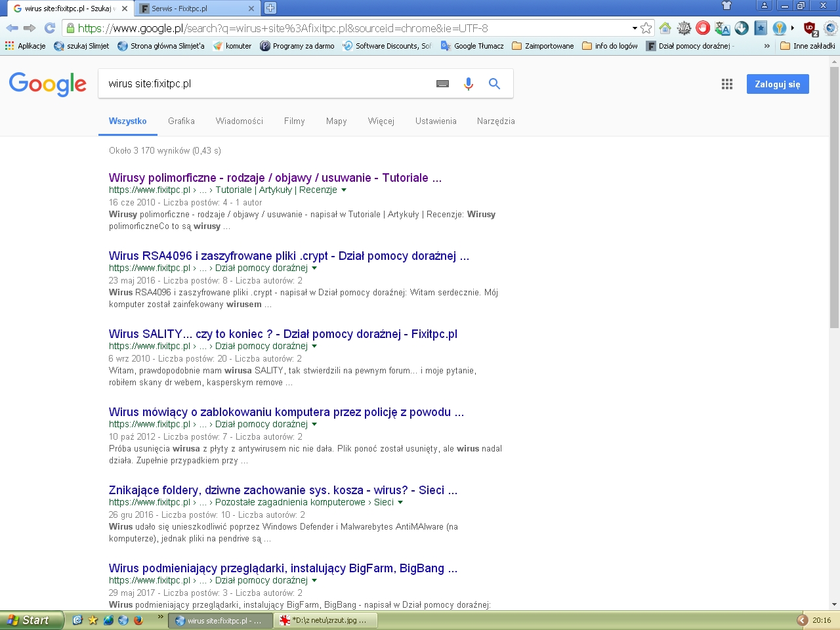Click the Google search input field
The height and width of the screenshot is (630, 840).
pyautogui.click(x=266, y=84)
